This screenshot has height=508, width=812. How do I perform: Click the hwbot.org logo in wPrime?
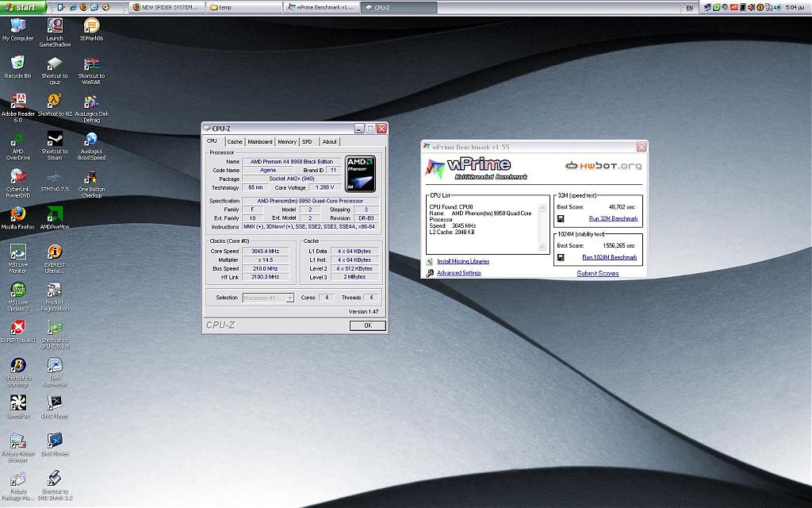[x=603, y=165]
